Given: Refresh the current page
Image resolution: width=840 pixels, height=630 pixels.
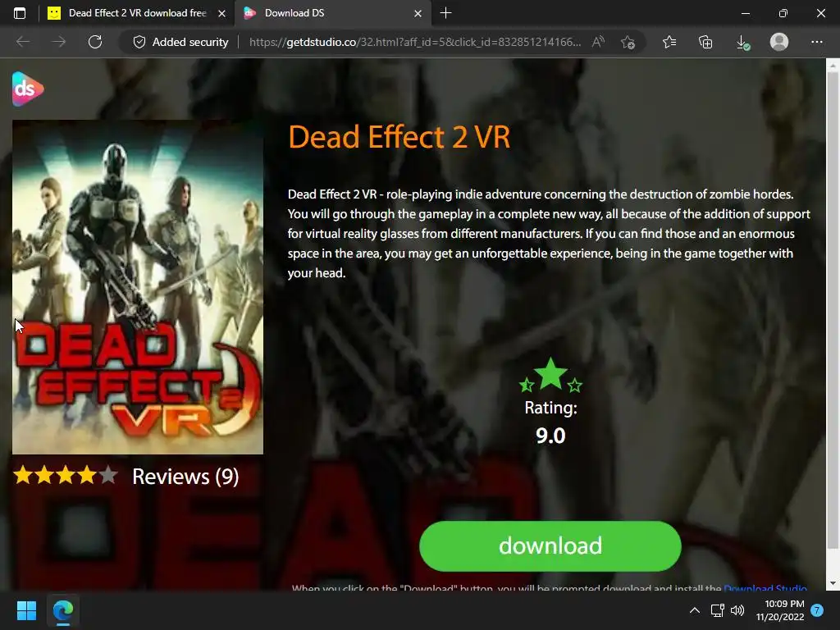Looking at the screenshot, I should click(95, 42).
